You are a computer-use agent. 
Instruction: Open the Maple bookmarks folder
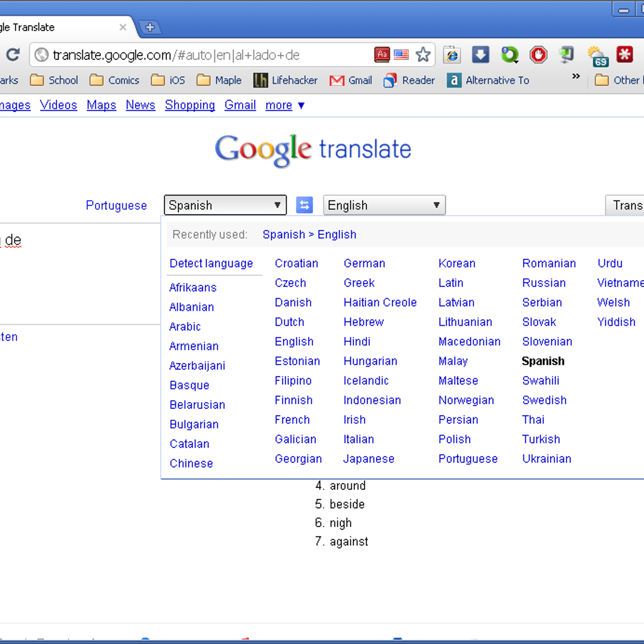[219, 80]
